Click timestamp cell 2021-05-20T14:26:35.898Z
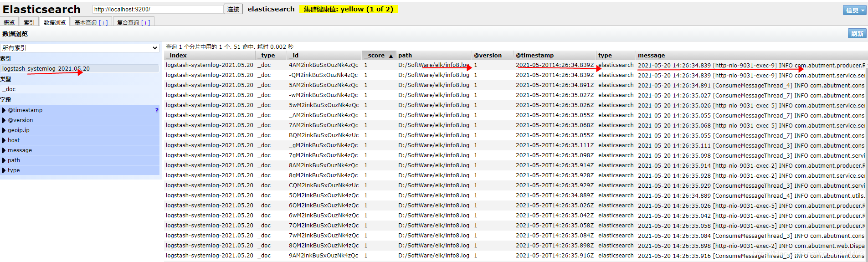868x262 pixels. click(555, 246)
